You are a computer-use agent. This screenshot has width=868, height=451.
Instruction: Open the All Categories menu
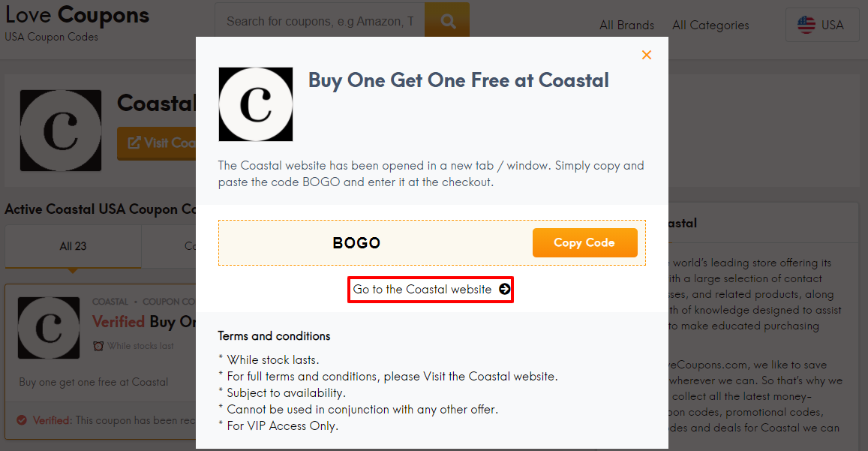(x=710, y=25)
